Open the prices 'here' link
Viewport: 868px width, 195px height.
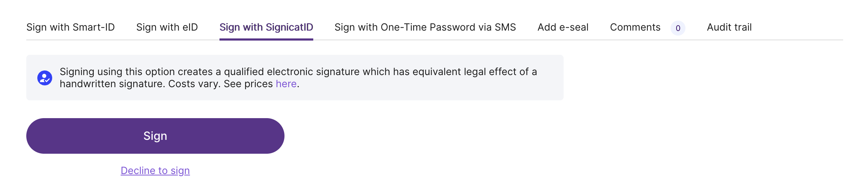[286, 84]
